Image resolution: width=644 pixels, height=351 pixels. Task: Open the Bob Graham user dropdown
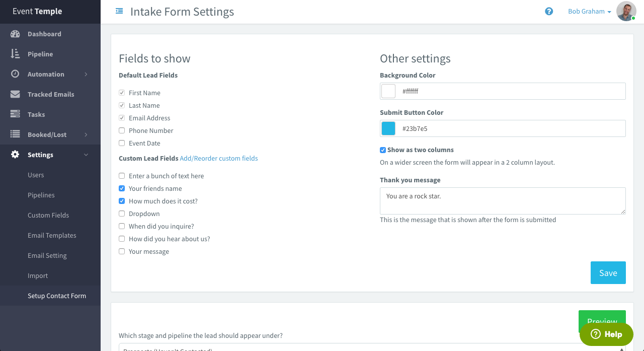coord(589,12)
